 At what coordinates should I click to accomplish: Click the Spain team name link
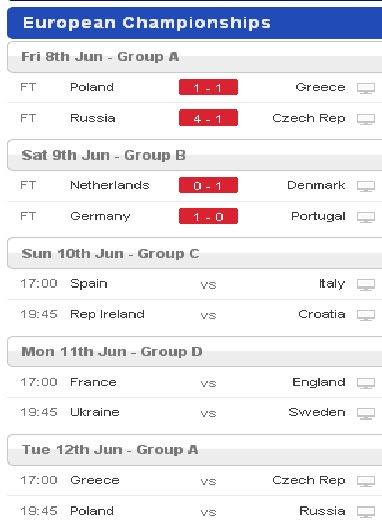point(89,284)
